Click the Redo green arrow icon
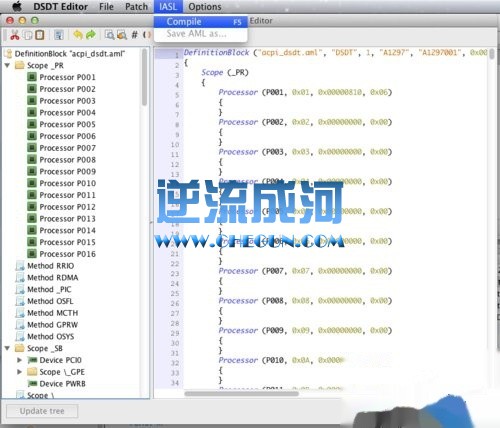Image resolution: width=500 pixels, height=428 pixels. tap(91, 35)
